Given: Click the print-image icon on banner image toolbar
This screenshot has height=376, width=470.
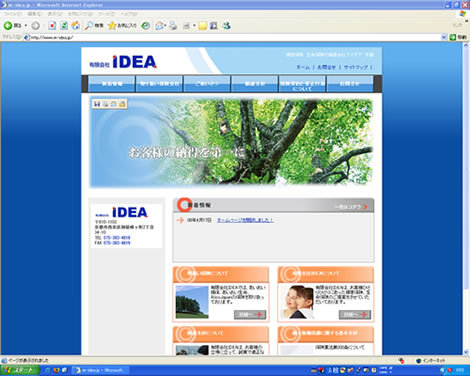Looking at the screenshot, I should coord(105,104).
